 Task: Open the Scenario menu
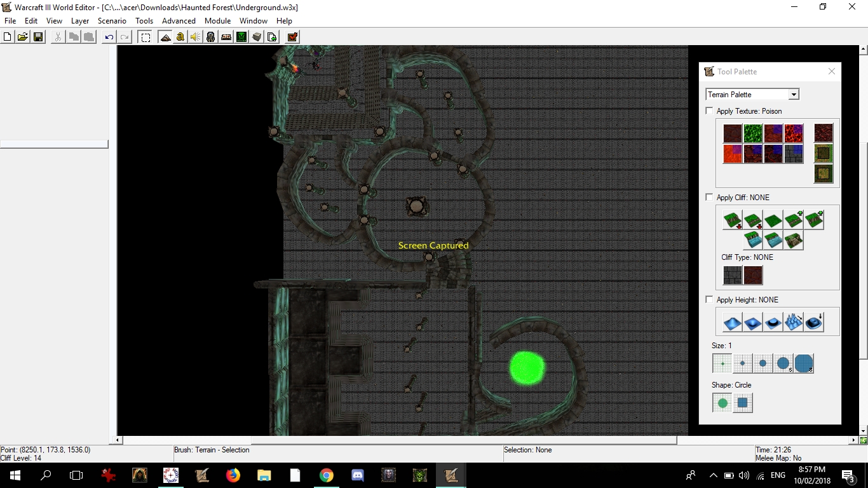pyautogui.click(x=112, y=21)
